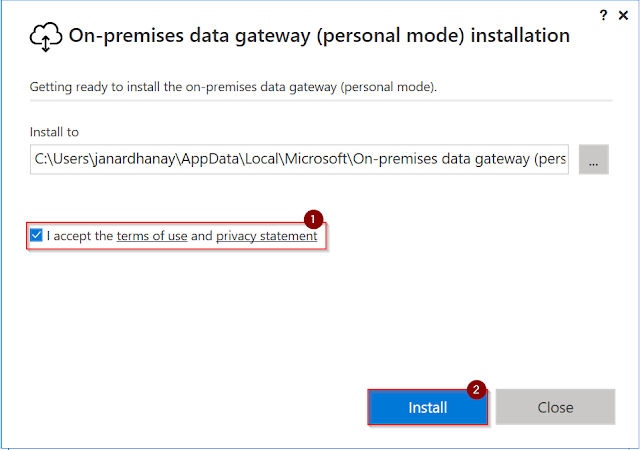Screen dimensions: 640x450
Task: Click the red annotation badge numbered 1
Action: pyautogui.click(x=311, y=217)
